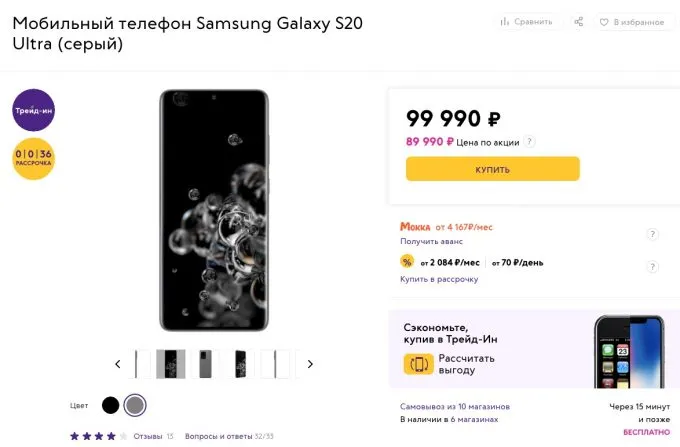680x447 pixels.
Task: Click the share icon near the title
Action: tap(578, 21)
